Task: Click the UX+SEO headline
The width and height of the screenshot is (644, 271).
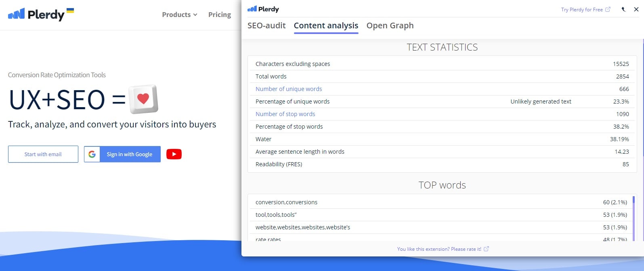Action: [67, 100]
